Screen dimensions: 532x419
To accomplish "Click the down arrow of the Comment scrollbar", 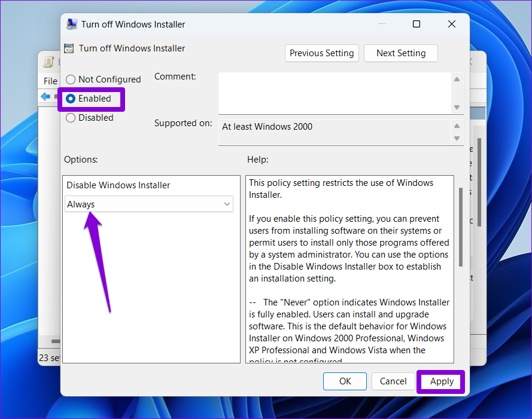I will coord(457,107).
